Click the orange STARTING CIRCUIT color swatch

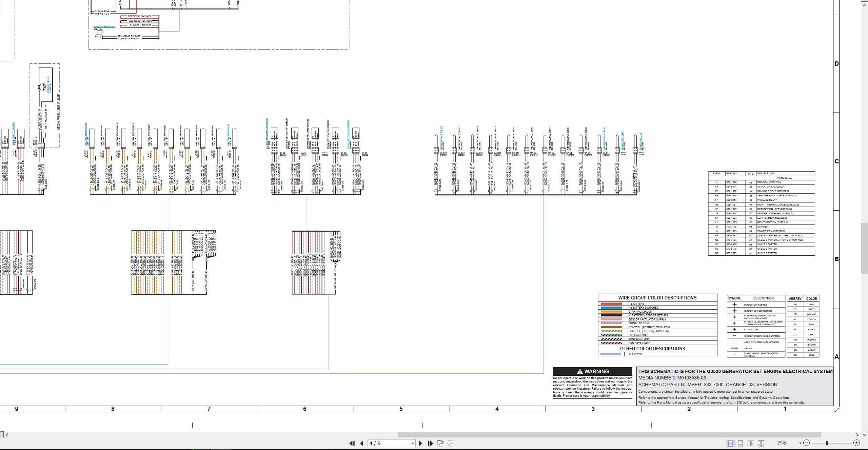[611, 312]
